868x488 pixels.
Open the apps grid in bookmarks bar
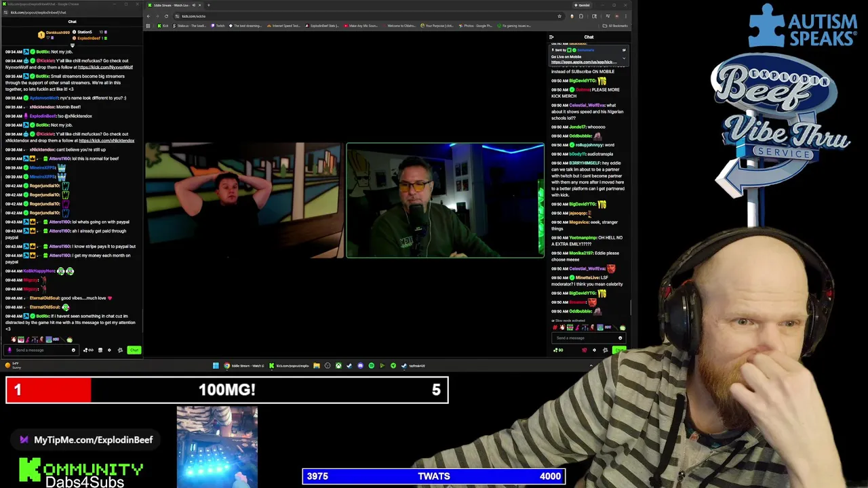148,26
